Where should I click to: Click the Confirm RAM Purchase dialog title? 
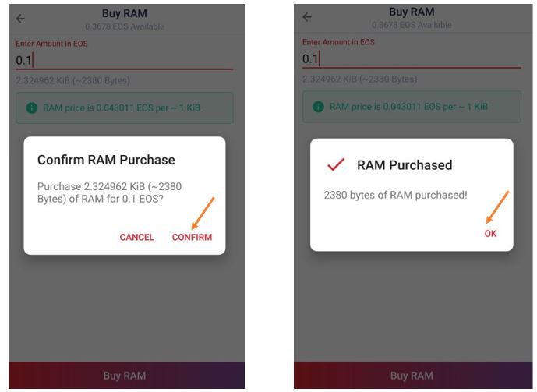(106, 160)
